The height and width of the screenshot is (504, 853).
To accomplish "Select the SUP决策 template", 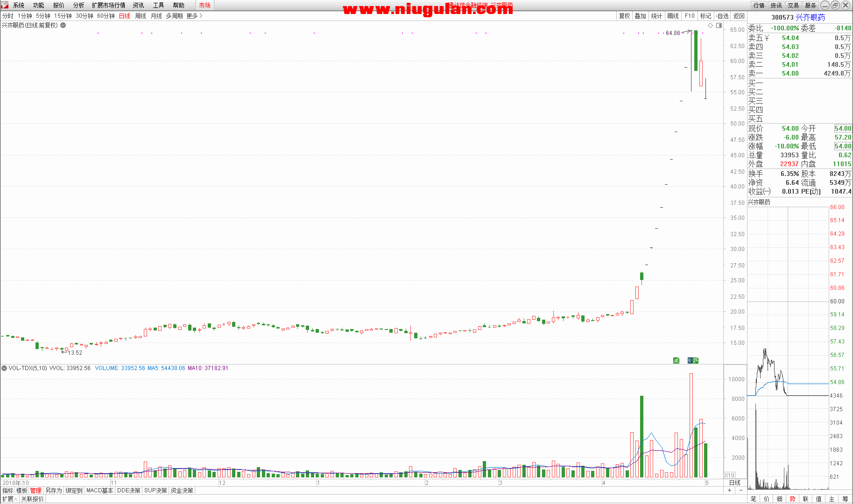I will pos(155,490).
